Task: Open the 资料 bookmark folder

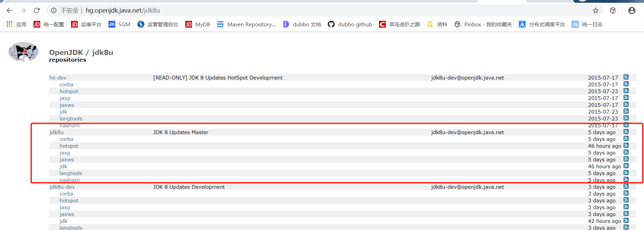Action: 437,24
